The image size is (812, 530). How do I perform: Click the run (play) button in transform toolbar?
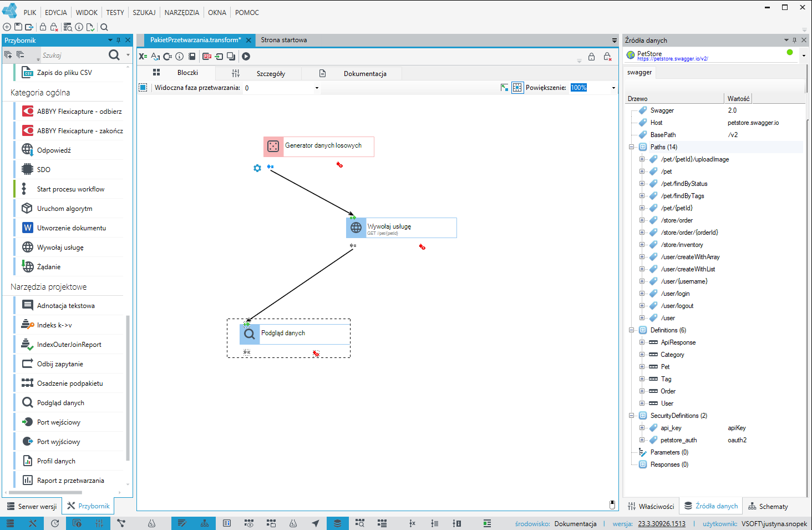(x=246, y=56)
